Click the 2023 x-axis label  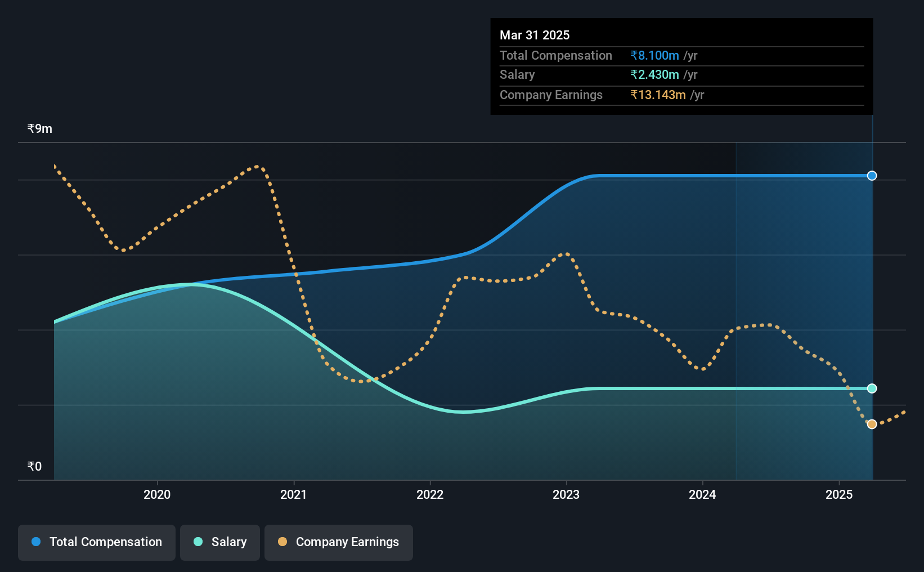coord(566,494)
